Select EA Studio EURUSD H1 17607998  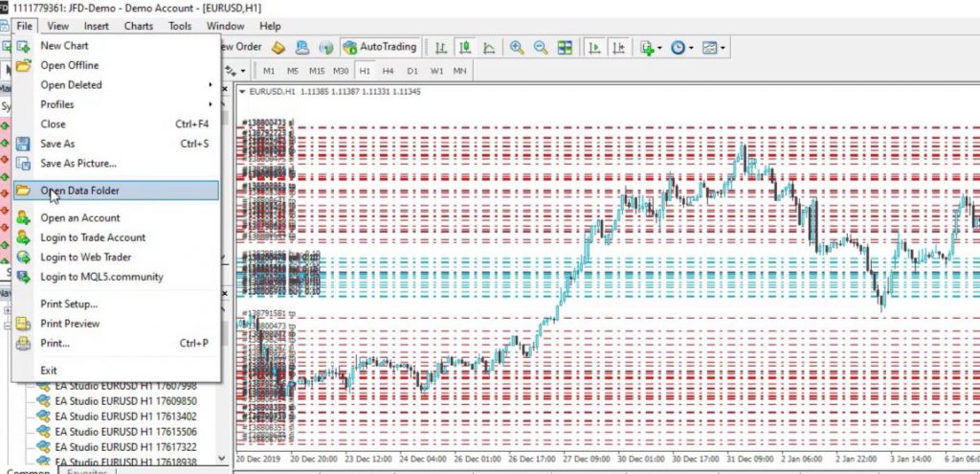tap(125, 386)
